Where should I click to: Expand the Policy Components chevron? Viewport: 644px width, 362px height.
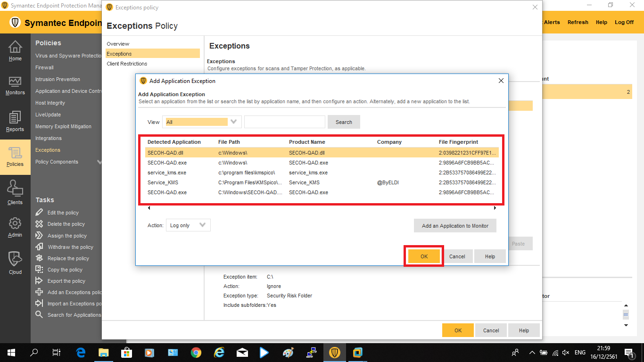[x=99, y=162]
